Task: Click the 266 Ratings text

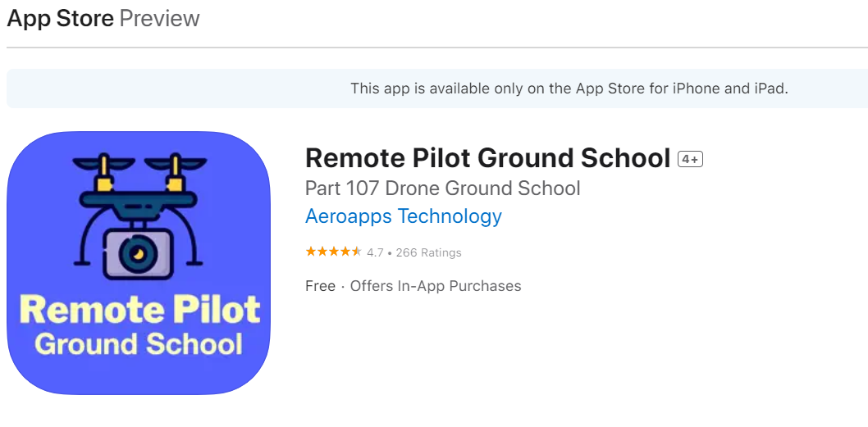Action: (x=428, y=252)
